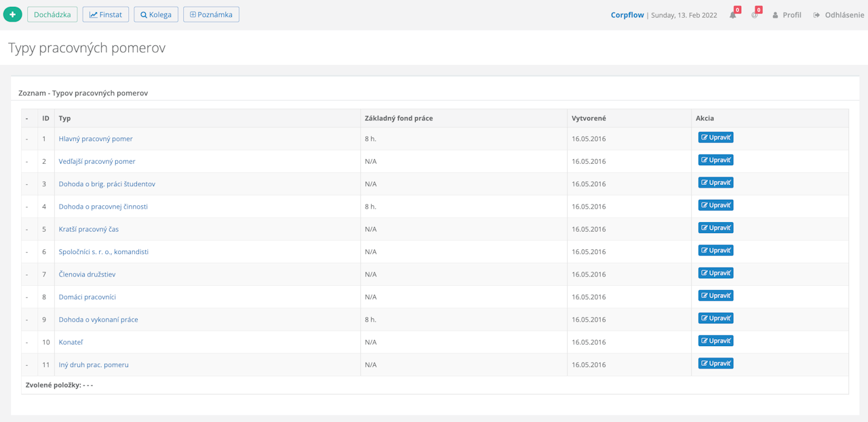Open Dohoda o brig. práci študentov
This screenshot has width=868, height=422.
[107, 184]
